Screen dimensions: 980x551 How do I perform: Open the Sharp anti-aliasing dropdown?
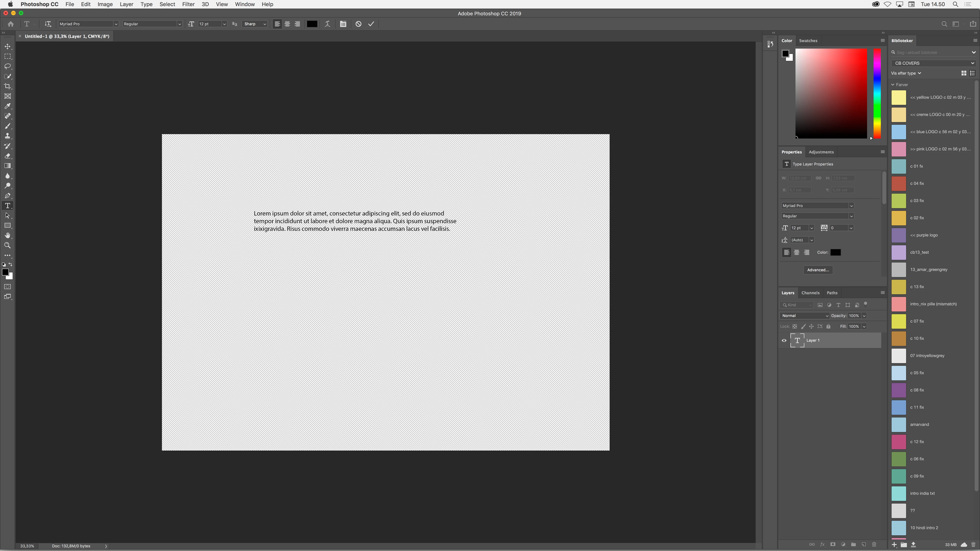(255, 24)
